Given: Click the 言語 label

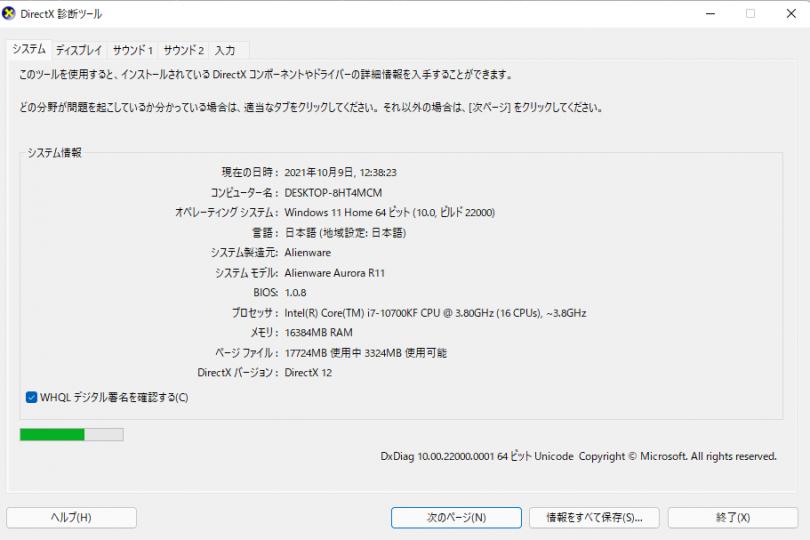Looking at the screenshot, I should point(265,233).
